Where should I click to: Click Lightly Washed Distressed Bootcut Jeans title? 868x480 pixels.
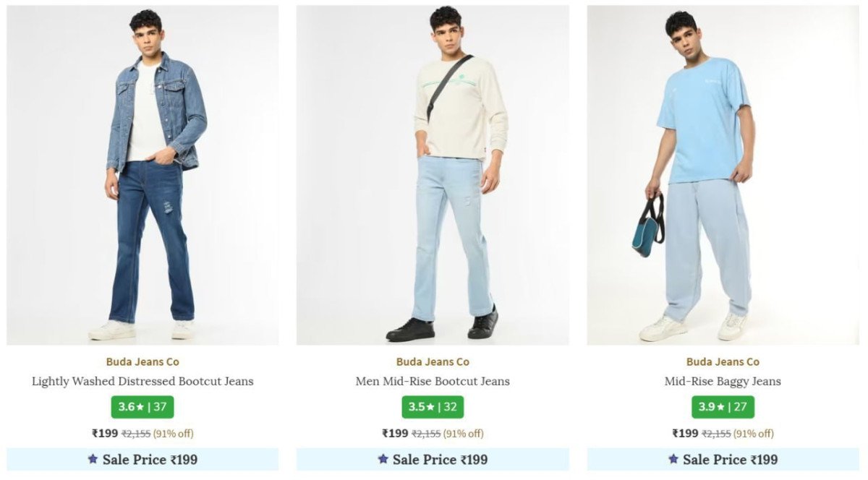(x=142, y=381)
